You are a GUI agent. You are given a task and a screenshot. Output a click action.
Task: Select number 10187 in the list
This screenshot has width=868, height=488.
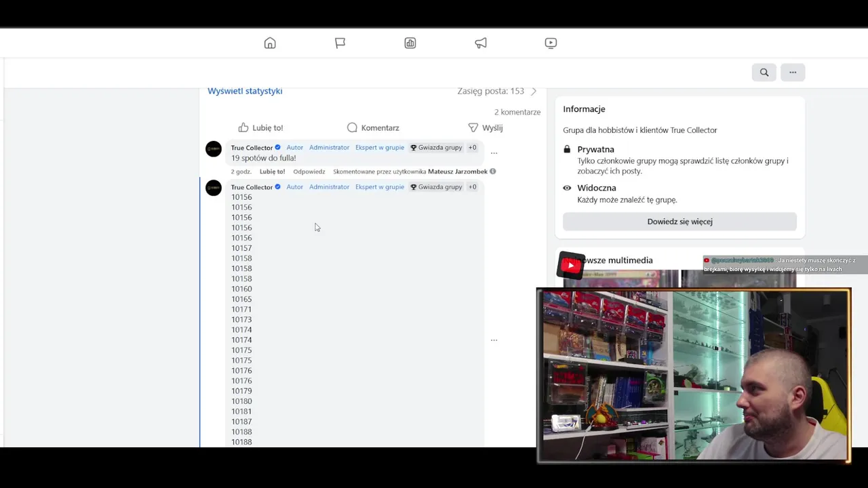point(241,422)
